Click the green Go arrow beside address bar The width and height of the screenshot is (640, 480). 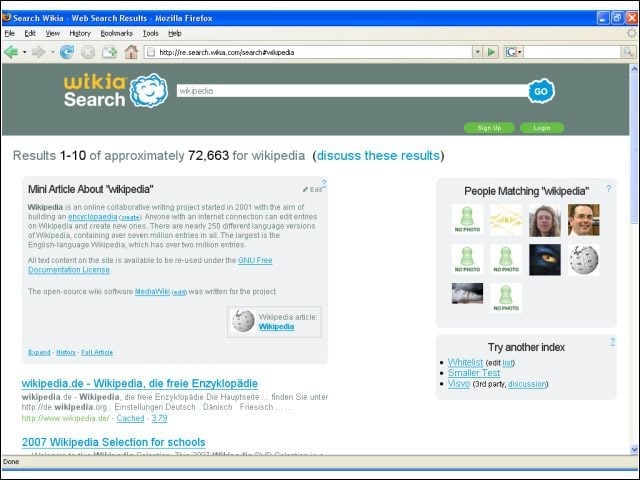coord(491,52)
